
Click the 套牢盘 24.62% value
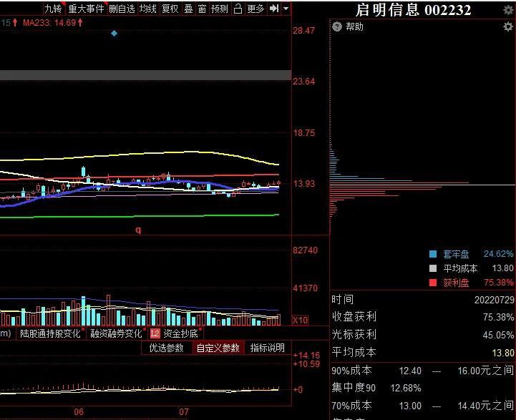[x=498, y=254]
